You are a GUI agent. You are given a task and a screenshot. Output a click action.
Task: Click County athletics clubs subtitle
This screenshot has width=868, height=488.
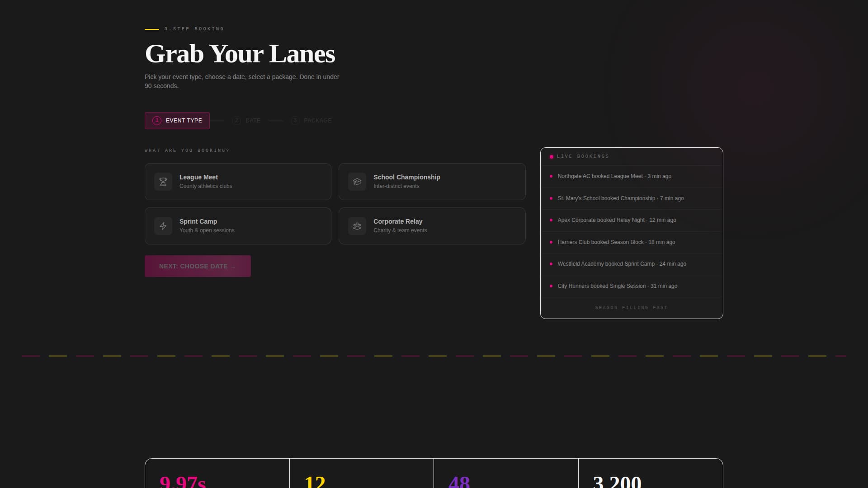point(206,186)
